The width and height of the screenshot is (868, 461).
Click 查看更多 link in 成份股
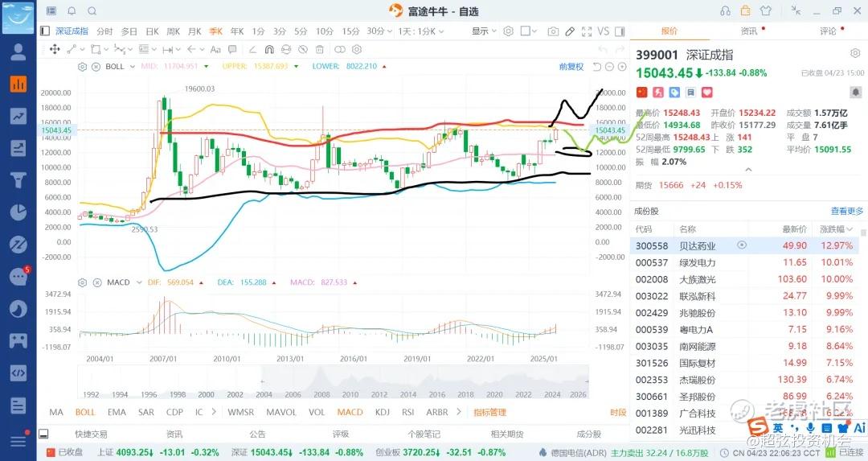tap(847, 211)
